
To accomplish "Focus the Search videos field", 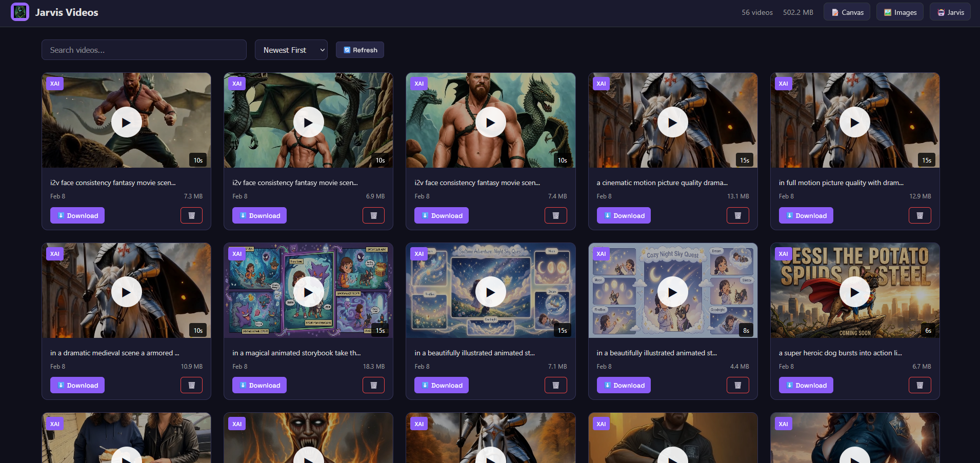I will (x=144, y=50).
